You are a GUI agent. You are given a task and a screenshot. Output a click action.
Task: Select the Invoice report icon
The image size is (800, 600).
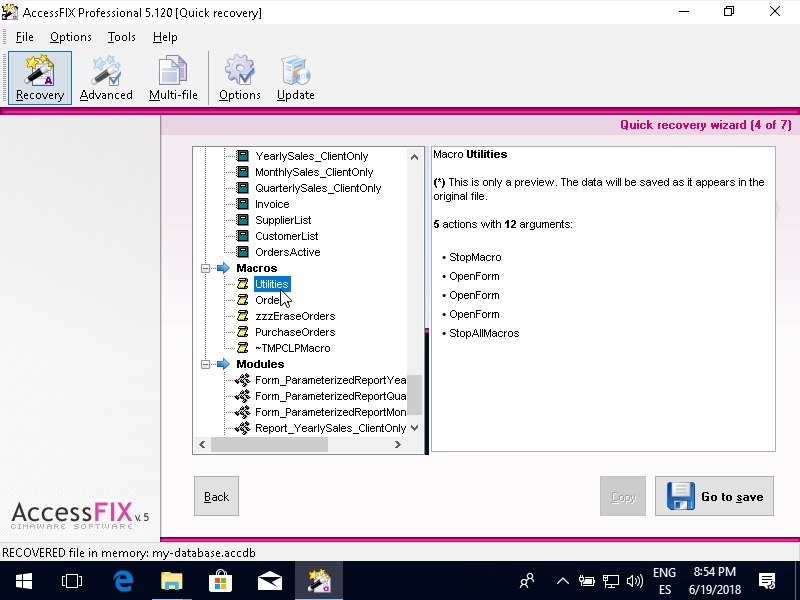242,204
